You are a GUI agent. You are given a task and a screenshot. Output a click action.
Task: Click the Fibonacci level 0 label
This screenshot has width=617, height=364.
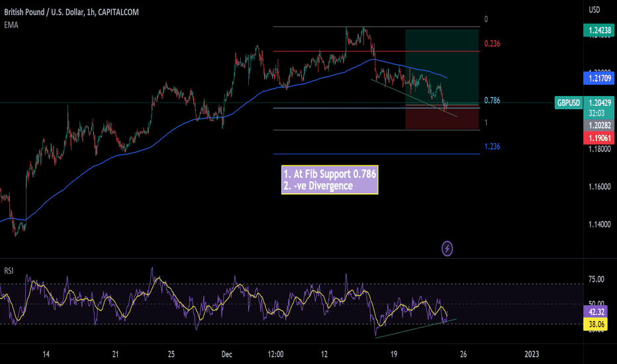point(486,19)
